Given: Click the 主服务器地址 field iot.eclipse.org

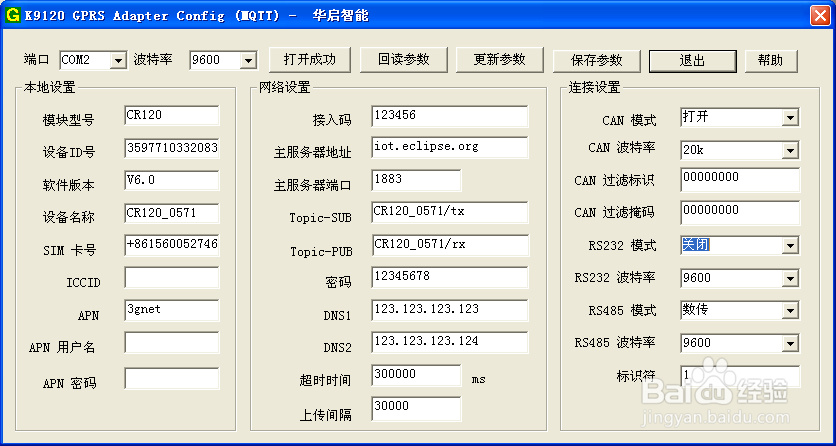Looking at the screenshot, I should (450, 148).
